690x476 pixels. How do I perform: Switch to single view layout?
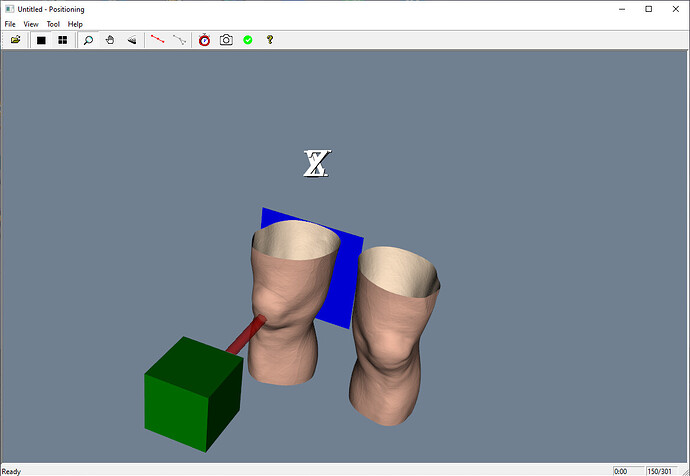tap(42, 40)
